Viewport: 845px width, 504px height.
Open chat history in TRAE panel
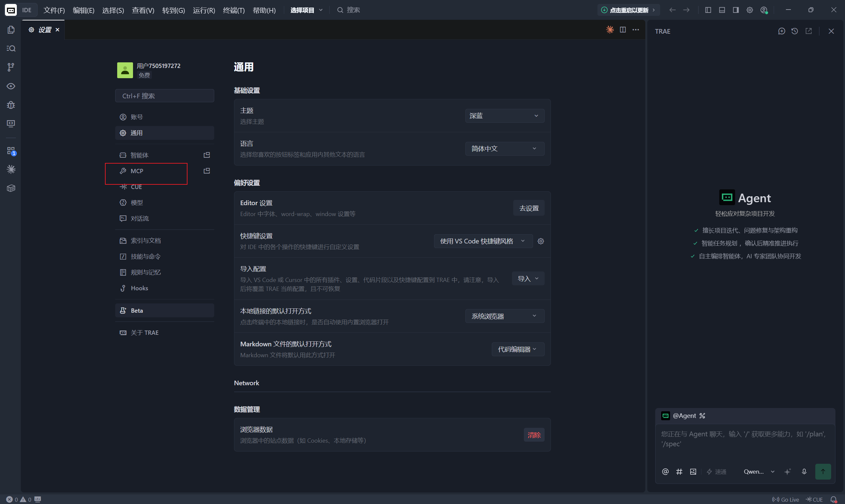pyautogui.click(x=794, y=31)
